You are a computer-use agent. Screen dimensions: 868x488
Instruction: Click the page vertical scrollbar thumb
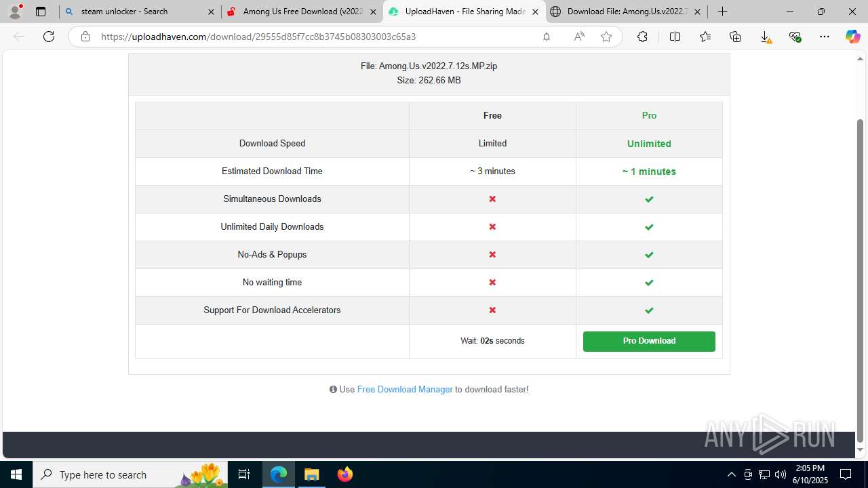pyautogui.click(x=860, y=280)
